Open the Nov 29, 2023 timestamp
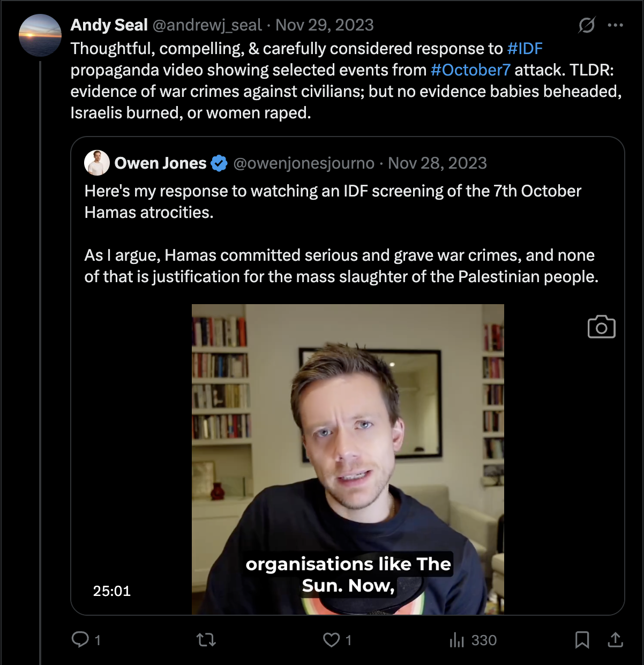 click(x=325, y=25)
